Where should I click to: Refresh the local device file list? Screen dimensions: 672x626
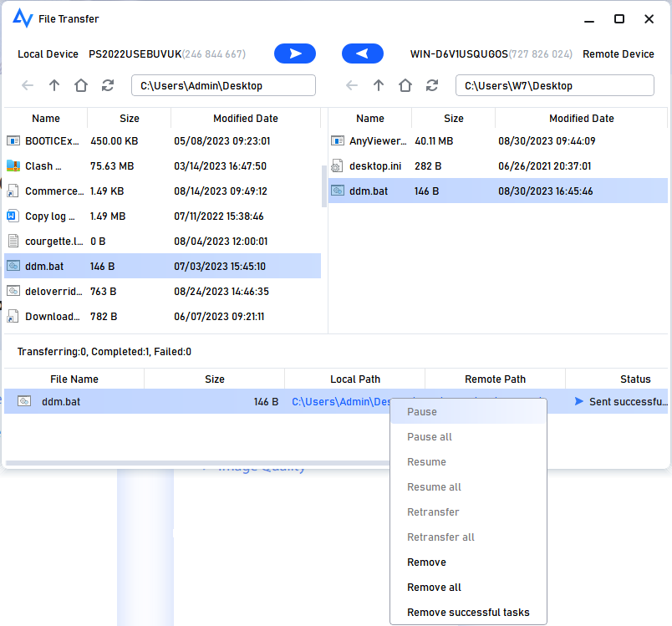coord(108,86)
